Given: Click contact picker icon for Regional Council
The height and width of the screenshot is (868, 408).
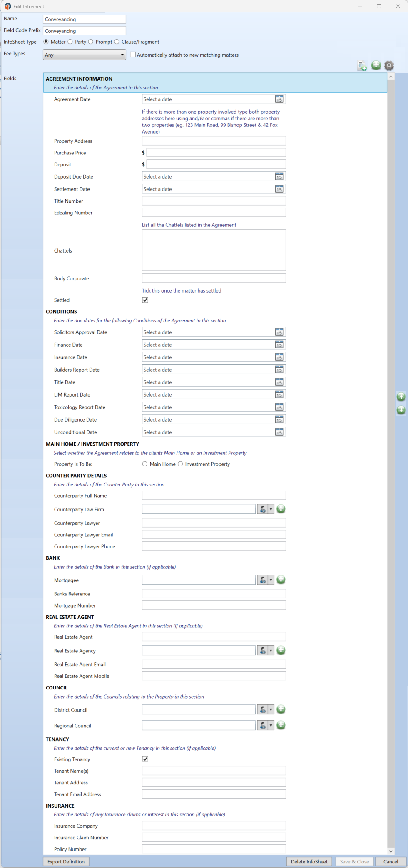Looking at the screenshot, I should (263, 726).
